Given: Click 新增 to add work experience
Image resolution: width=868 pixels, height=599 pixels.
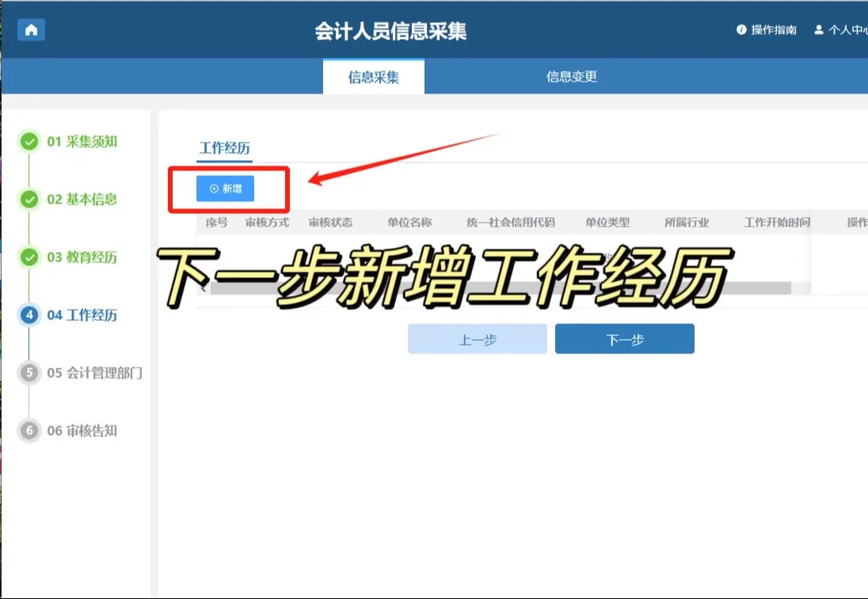Looking at the screenshot, I should pyautogui.click(x=225, y=189).
